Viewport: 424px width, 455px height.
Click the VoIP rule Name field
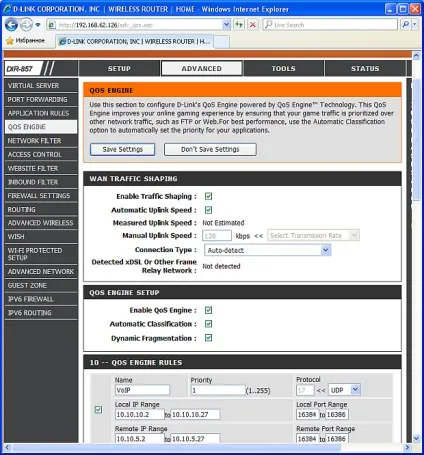click(142, 390)
